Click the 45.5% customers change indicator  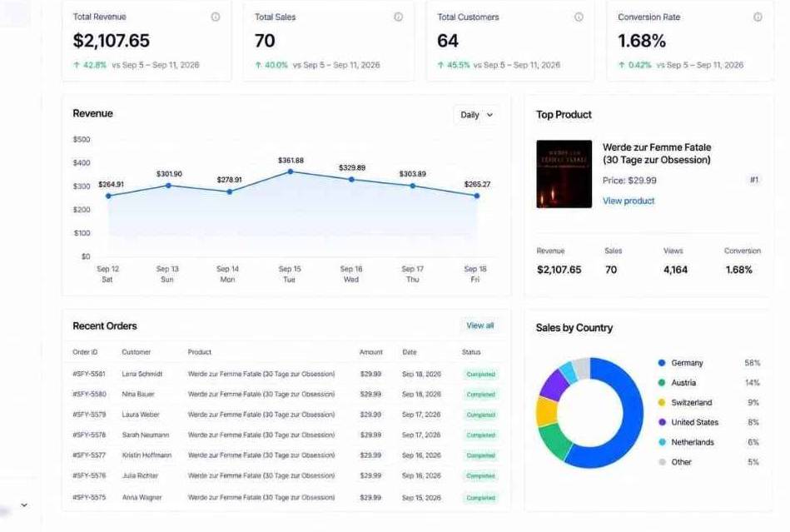click(x=454, y=65)
